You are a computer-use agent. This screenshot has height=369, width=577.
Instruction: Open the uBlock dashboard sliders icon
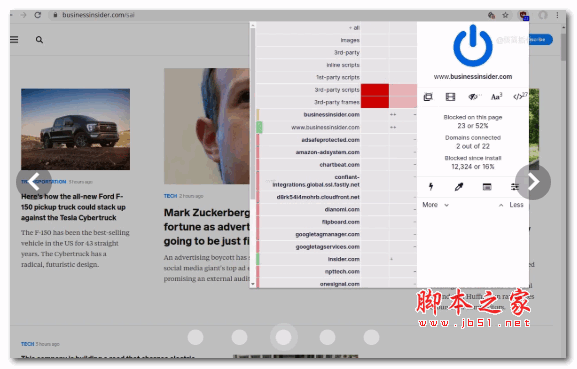(514, 187)
